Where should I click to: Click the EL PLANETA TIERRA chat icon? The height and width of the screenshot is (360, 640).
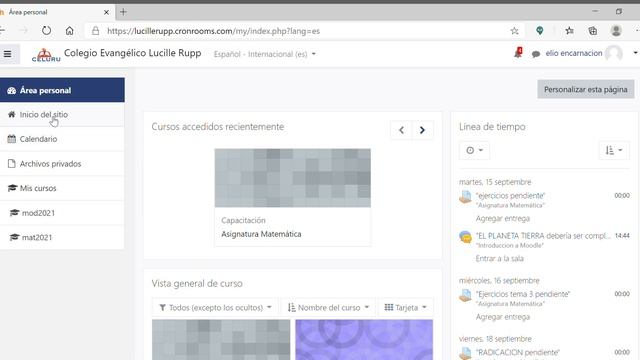pyautogui.click(x=465, y=237)
